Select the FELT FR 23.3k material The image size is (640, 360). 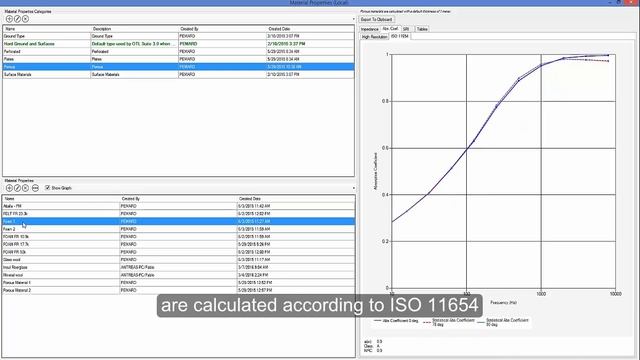(178, 213)
